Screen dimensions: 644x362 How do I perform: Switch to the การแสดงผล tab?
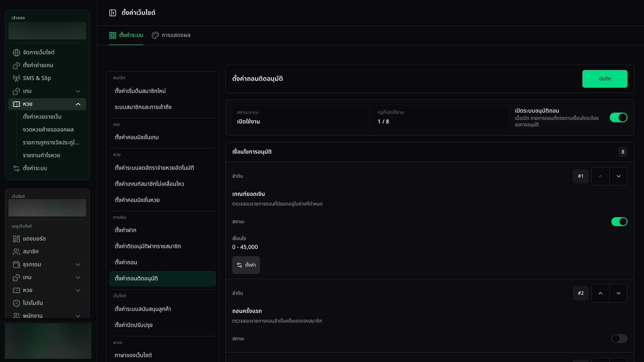171,35
